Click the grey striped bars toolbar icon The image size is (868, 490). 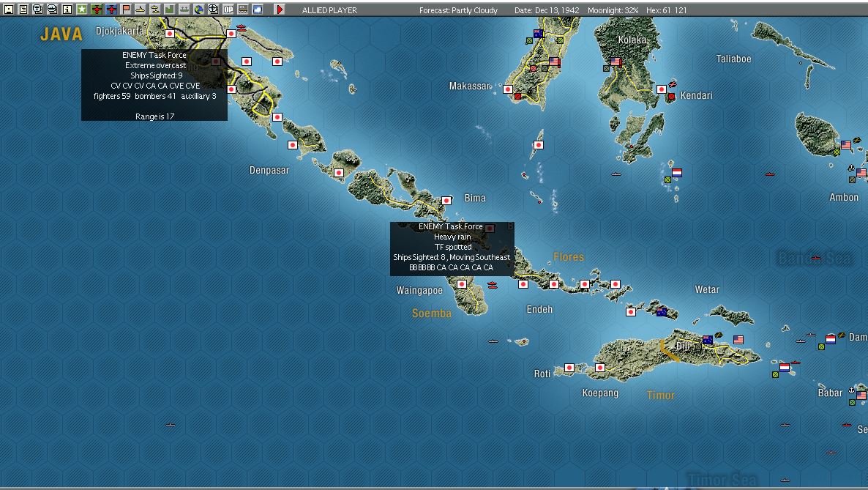pyautogui.click(x=242, y=10)
